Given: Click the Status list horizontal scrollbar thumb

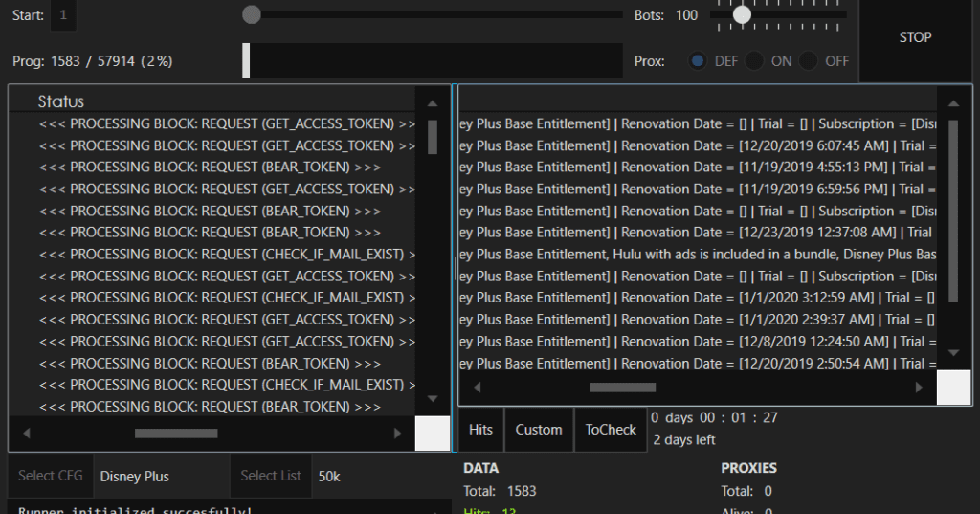Looking at the screenshot, I should 176,434.
